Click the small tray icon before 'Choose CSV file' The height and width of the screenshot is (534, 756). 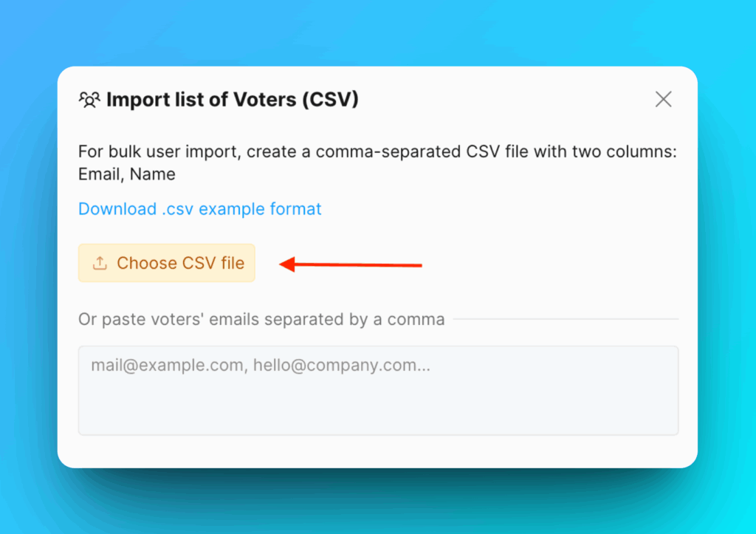(x=99, y=263)
